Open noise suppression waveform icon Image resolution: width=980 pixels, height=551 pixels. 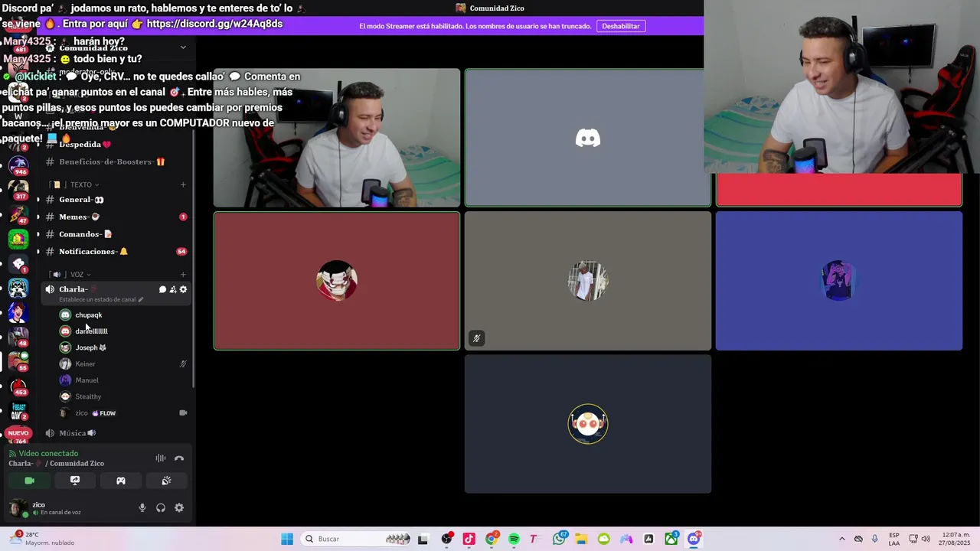pos(161,458)
